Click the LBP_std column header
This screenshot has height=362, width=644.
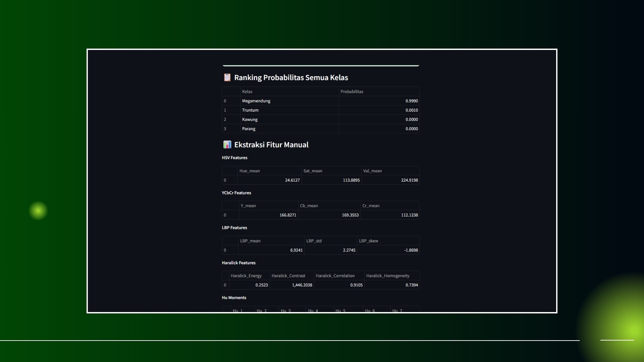314,241
